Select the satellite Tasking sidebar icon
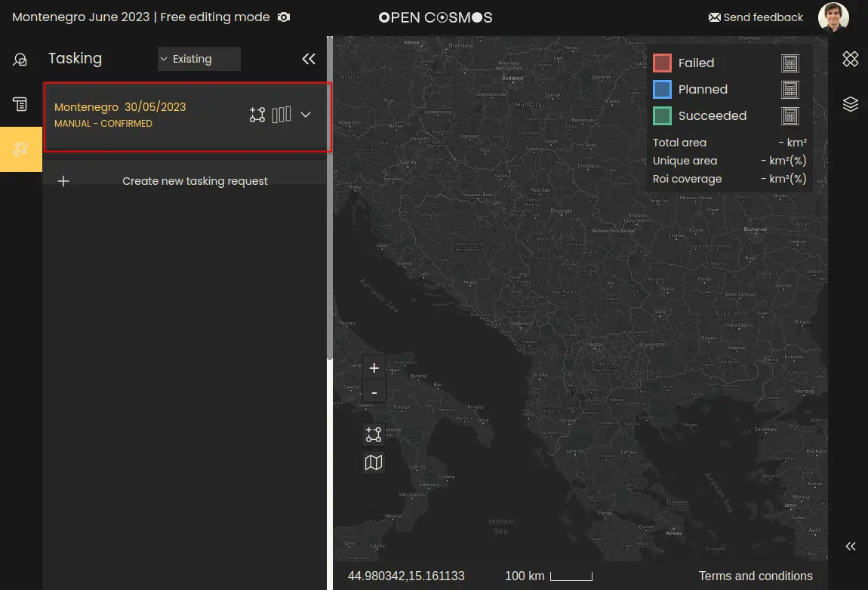 tap(20, 149)
